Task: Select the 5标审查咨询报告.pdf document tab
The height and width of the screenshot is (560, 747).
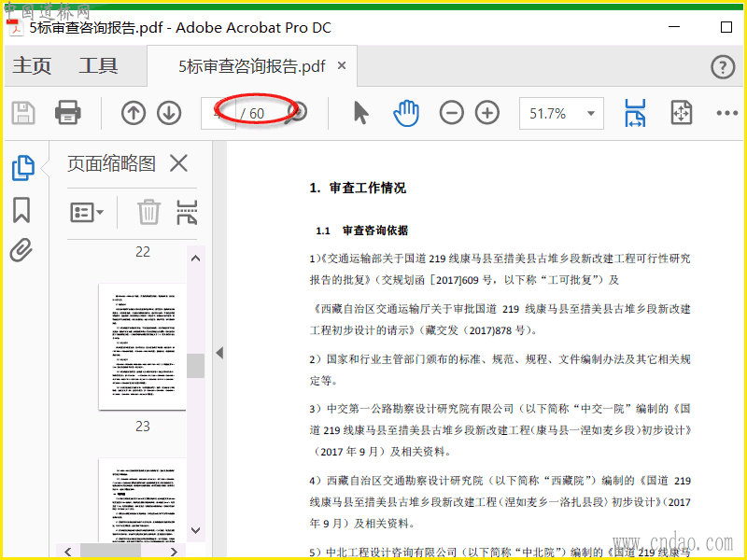Action: click(252, 66)
